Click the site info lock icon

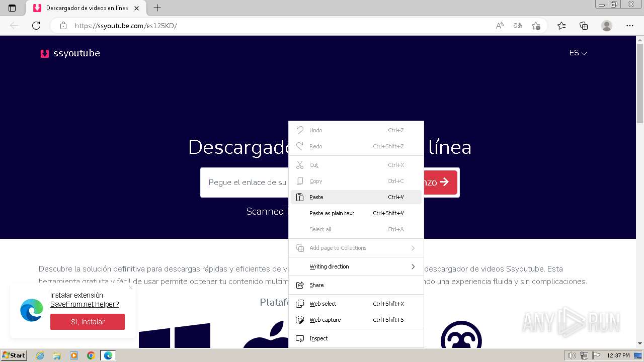[x=63, y=26]
